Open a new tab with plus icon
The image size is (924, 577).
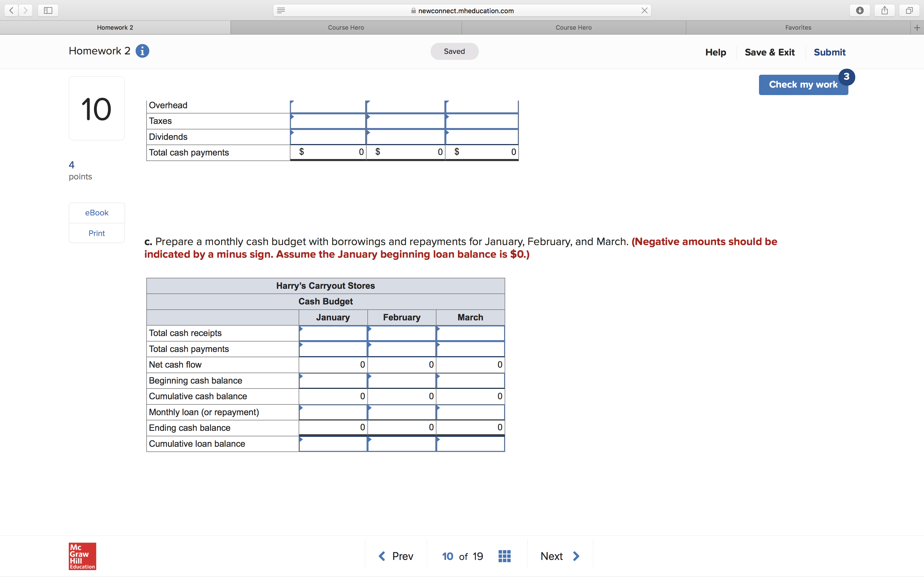coord(917,27)
